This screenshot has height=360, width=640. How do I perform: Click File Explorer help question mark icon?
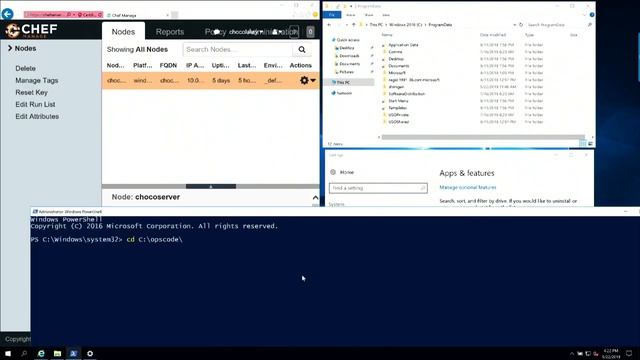pos(592,15)
